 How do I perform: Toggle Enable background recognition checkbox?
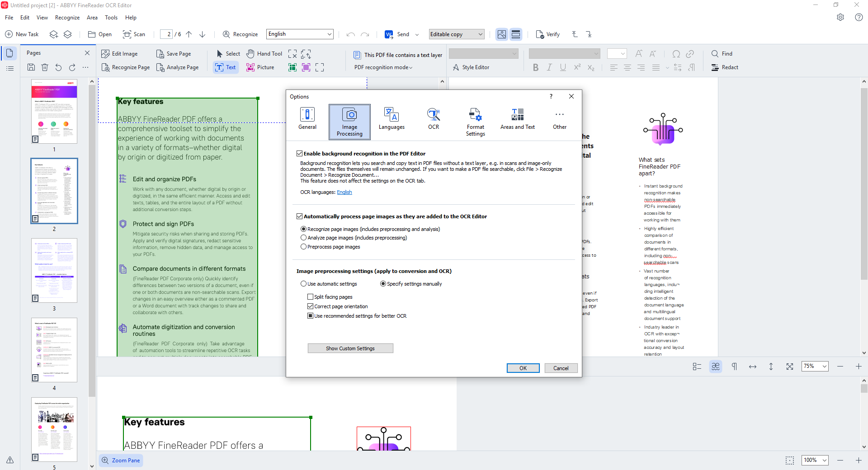click(299, 154)
